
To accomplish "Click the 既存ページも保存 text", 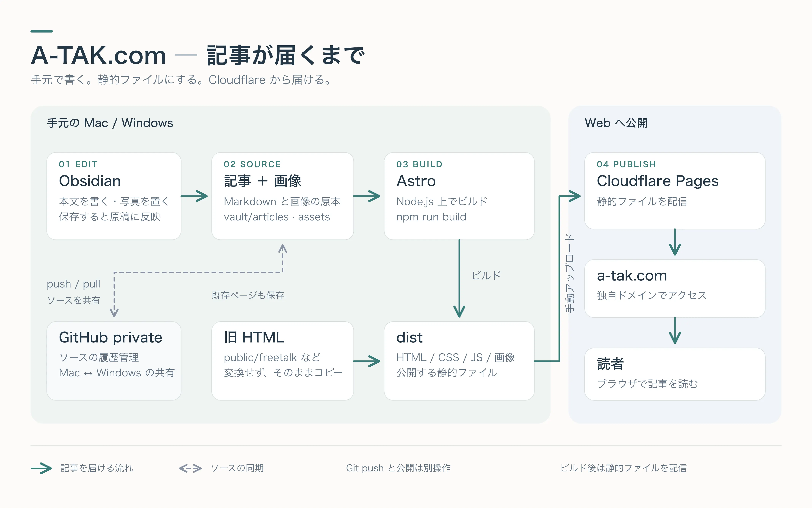I will 248,295.
